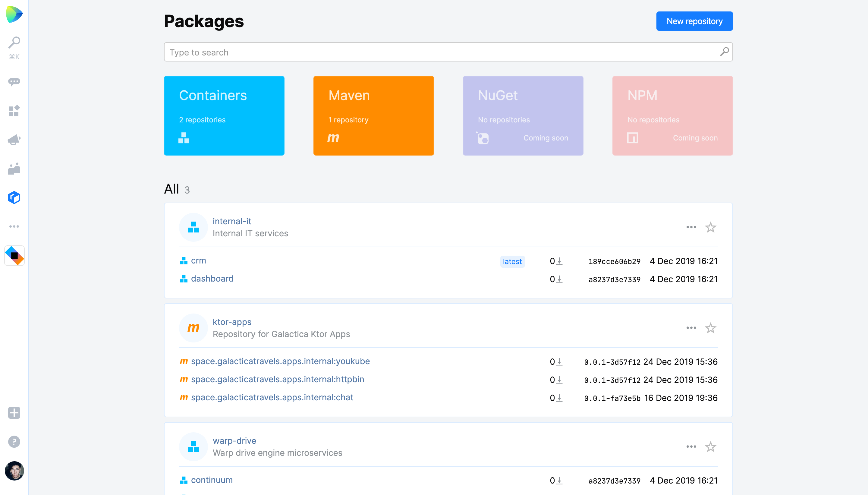The image size is (868, 495).
Task: Click version 0.0.1-fa73e5b
Action: pos(612,398)
